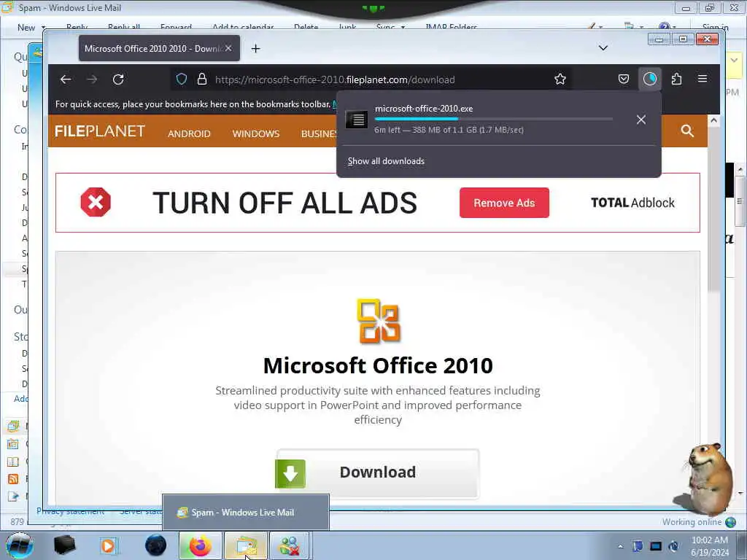Cancel the microsoft-office-2010.exe download
The height and width of the screenshot is (560, 747).
coord(641,120)
